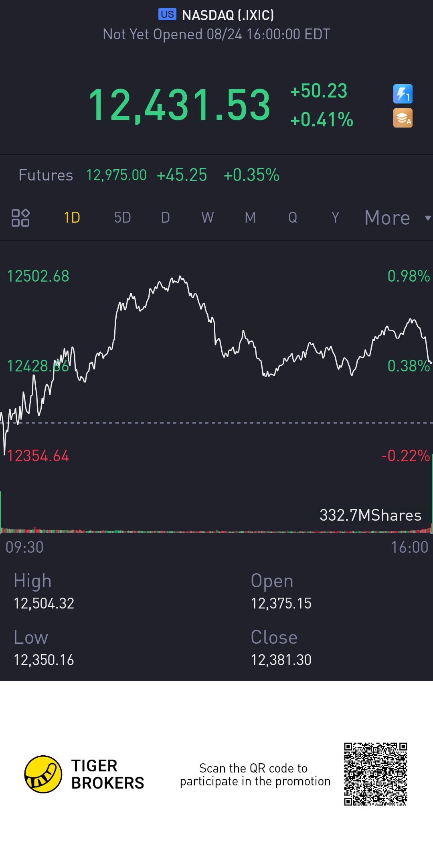
Task: Tap the Tiger Brokers tiger logo
Action: tap(43, 774)
